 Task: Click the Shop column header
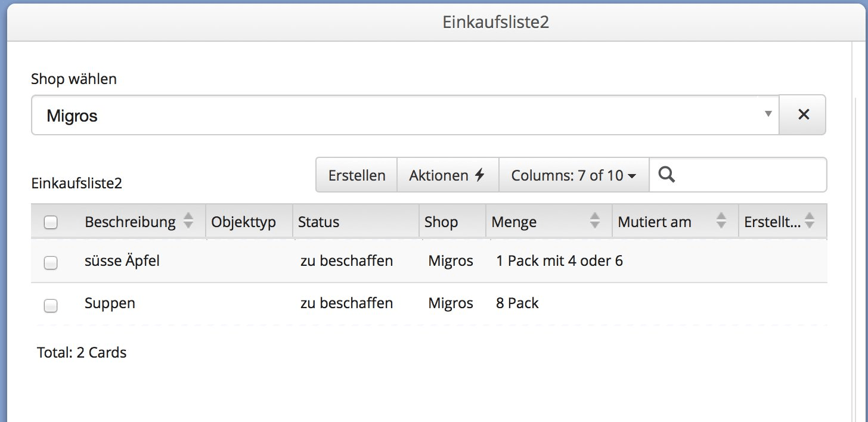pyautogui.click(x=452, y=222)
